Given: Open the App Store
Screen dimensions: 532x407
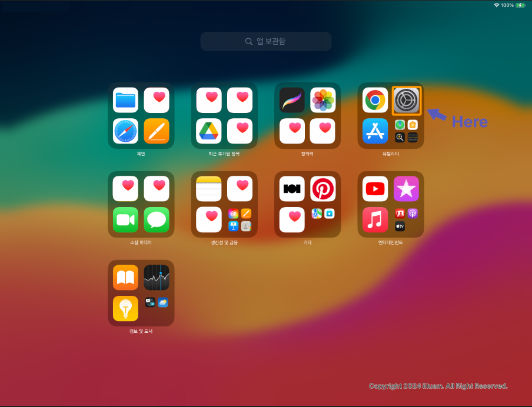Looking at the screenshot, I should pyautogui.click(x=375, y=131).
